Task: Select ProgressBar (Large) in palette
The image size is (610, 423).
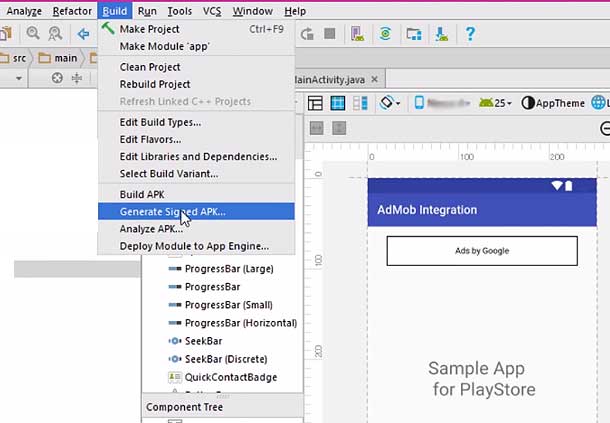Action: coord(221,269)
